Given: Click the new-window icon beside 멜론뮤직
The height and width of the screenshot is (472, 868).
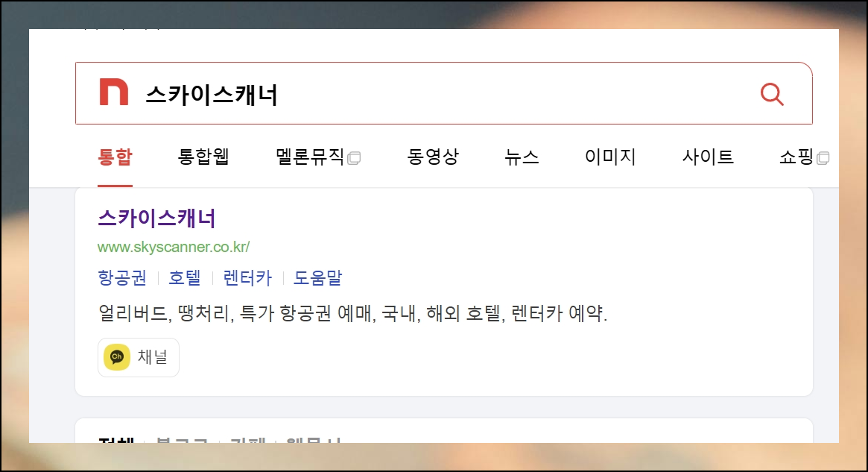Looking at the screenshot, I should (355, 158).
